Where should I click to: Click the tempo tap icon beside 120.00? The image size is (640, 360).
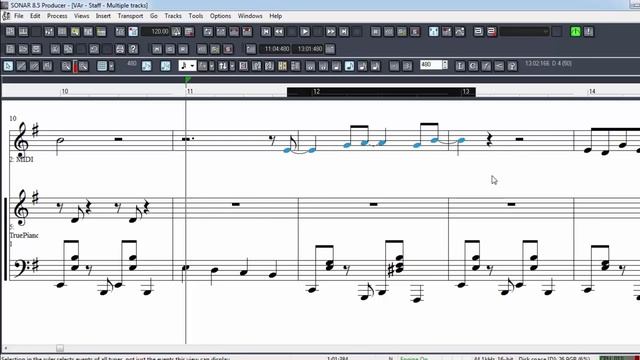pos(176,31)
